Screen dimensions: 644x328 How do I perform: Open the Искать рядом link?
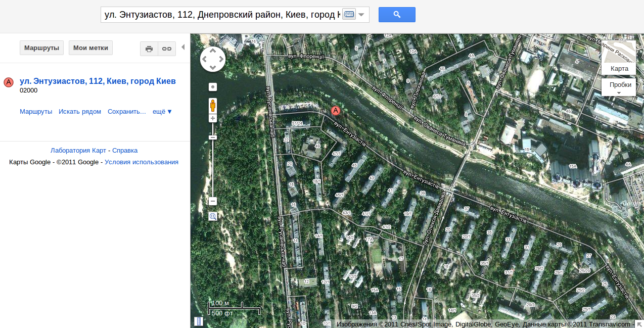pyautogui.click(x=80, y=111)
